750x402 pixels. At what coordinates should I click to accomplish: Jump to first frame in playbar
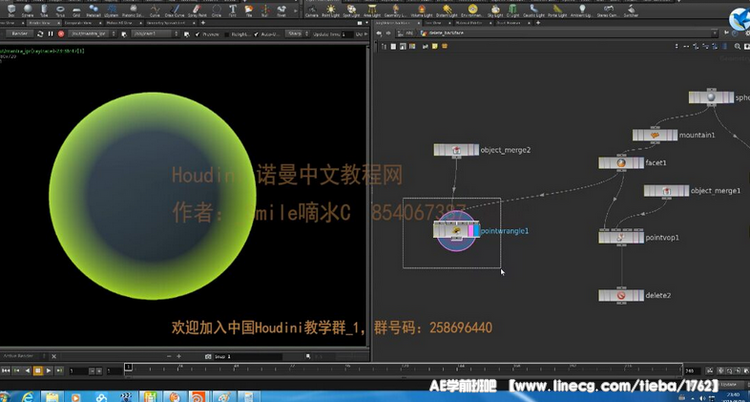pos(6,370)
